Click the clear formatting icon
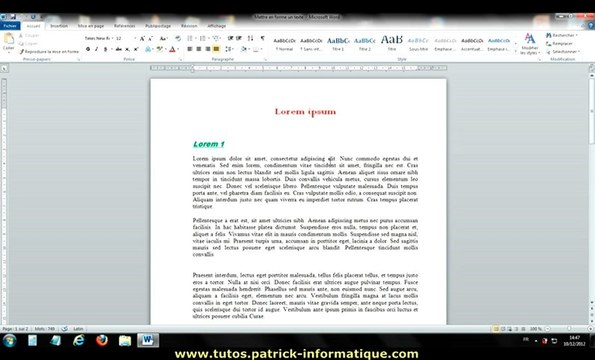The height and width of the screenshot is (360, 595). (x=178, y=38)
